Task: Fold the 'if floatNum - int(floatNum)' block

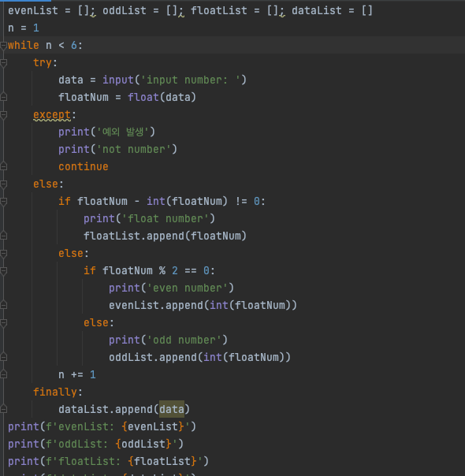Action: click(x=3, y=201)
